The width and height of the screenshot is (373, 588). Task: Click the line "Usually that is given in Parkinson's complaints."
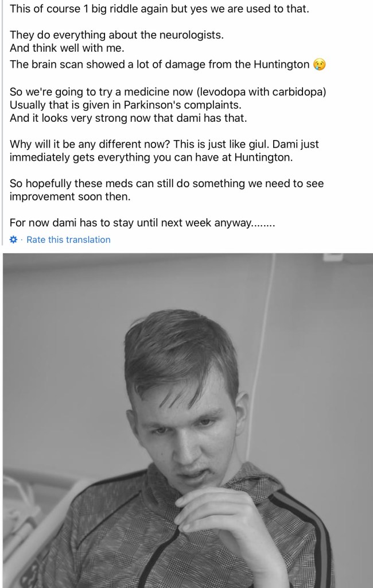[126, 105]
